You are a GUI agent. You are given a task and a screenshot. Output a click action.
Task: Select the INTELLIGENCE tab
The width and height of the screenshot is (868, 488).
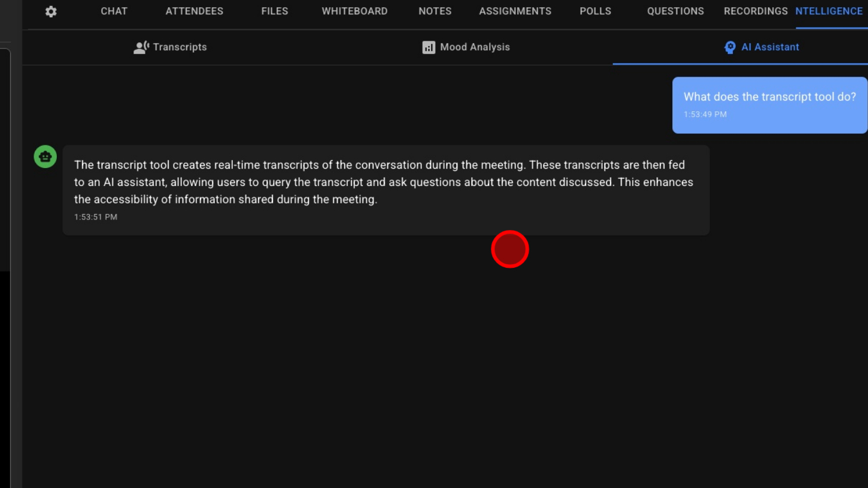point(829,11)
